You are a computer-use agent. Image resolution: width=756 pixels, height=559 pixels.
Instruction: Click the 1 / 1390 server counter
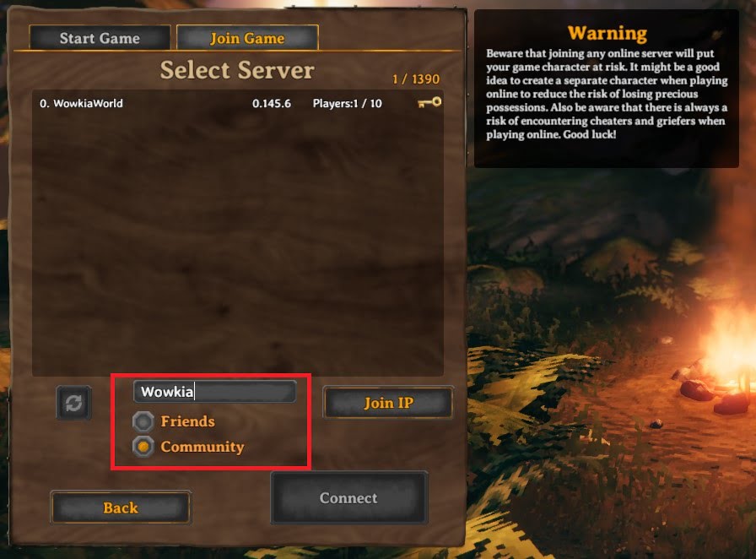coord(416,79)
